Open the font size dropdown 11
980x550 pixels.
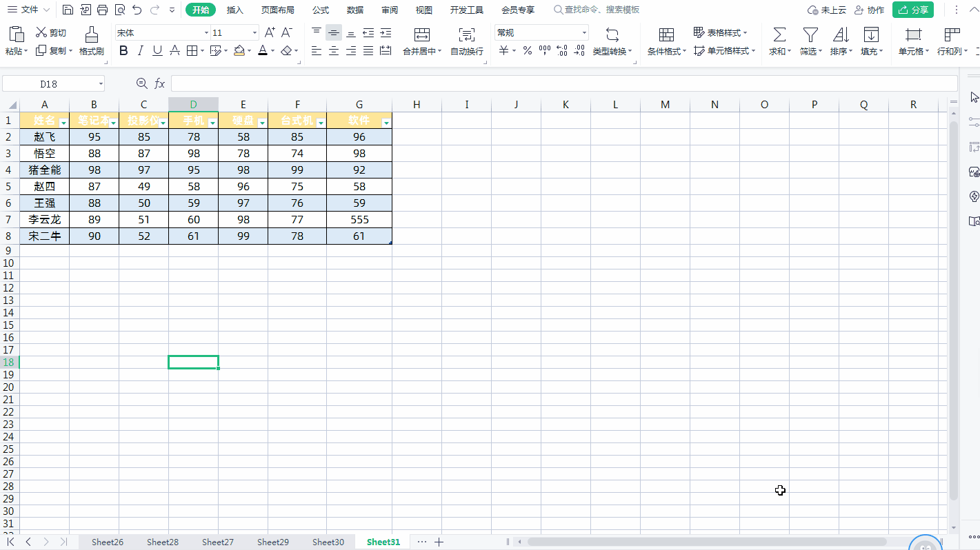255,33
